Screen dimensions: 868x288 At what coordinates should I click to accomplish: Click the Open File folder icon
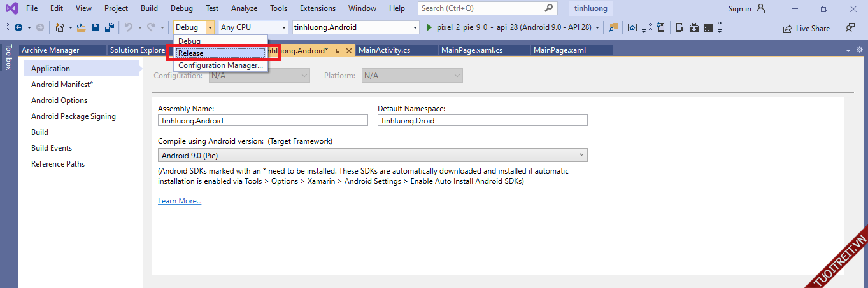82,27
